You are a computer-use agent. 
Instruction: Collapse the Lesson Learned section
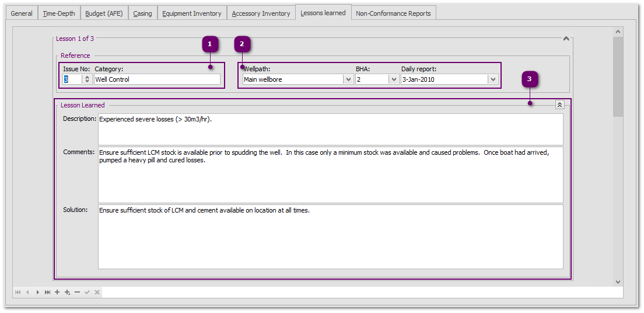[x=559, y=105]
